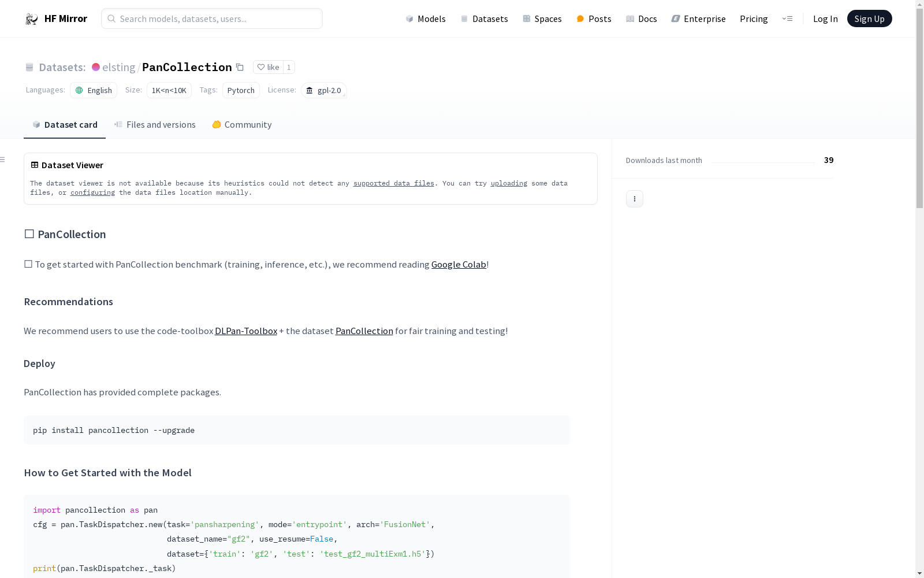The image size is (924, 578).
Task: Click the elsting user avatar
Action: (x=96, y=67)
